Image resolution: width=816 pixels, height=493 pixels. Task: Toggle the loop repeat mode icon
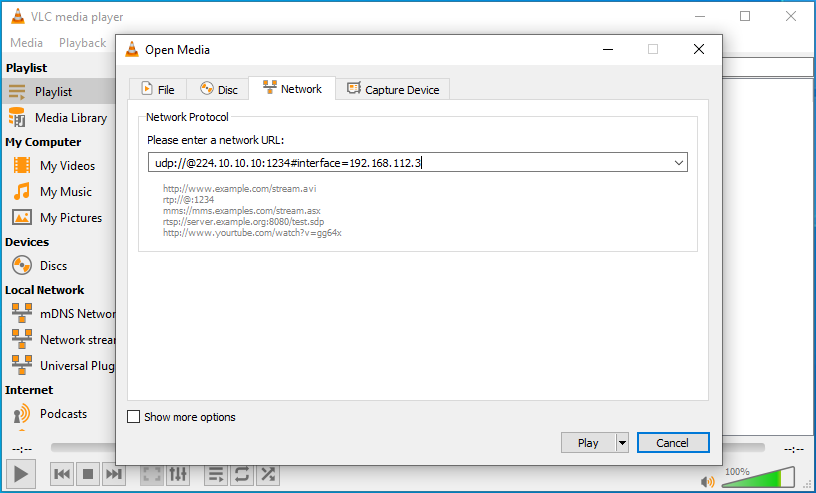click(241, 474)
